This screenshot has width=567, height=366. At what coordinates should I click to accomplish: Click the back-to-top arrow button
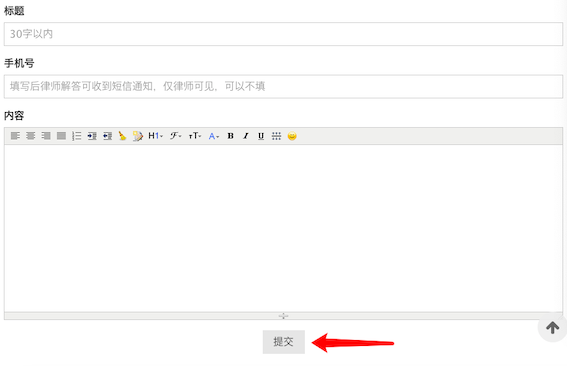pyautogui.click(x=553, y=328)
